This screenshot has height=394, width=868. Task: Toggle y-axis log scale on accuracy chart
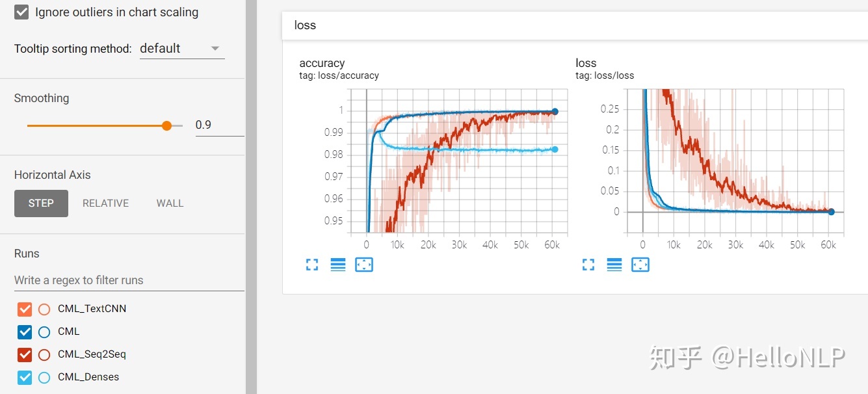click(338, 265)
